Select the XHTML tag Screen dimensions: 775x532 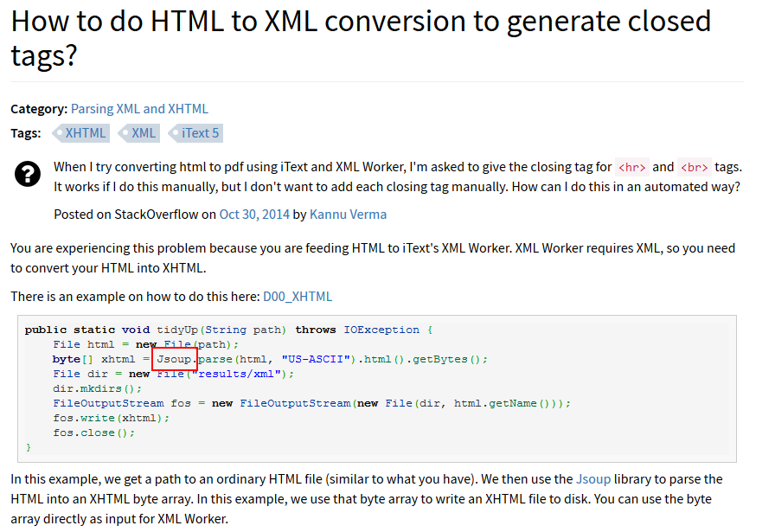(85, 133)
